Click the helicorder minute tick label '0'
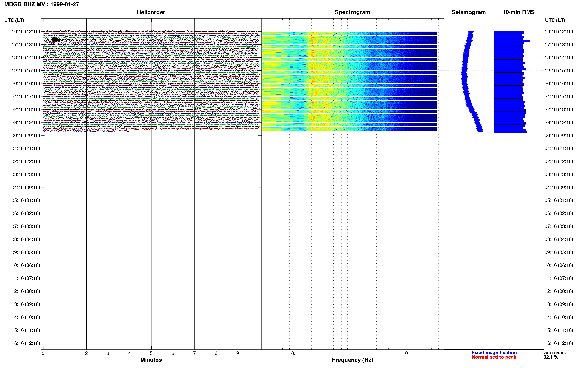This screenshot has width=588, height=368. point(43,353)
